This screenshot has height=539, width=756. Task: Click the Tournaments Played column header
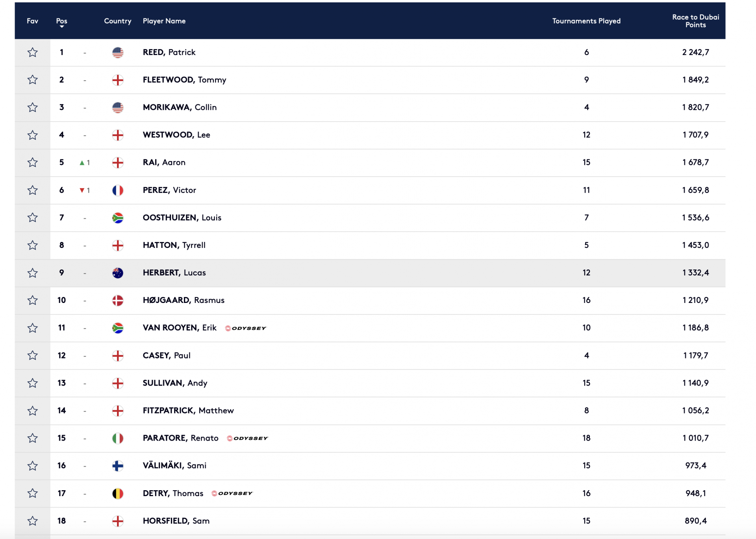[586, 21]
